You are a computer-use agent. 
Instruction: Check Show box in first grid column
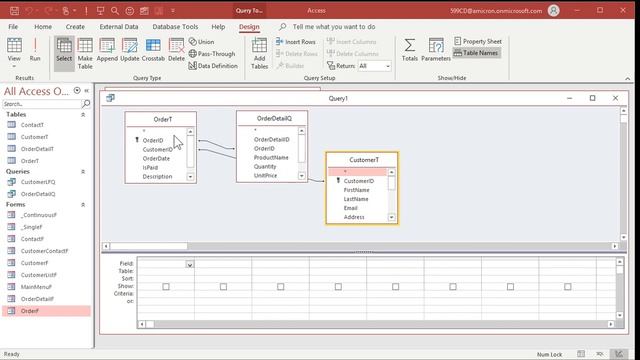point(166,287)
